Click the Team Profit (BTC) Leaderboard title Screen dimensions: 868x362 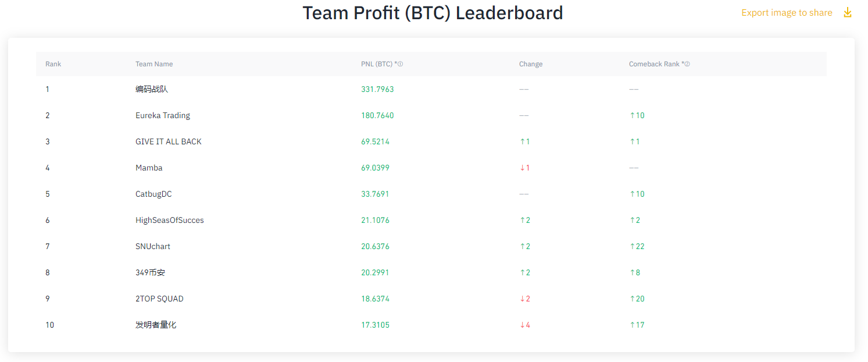[433, 13]
